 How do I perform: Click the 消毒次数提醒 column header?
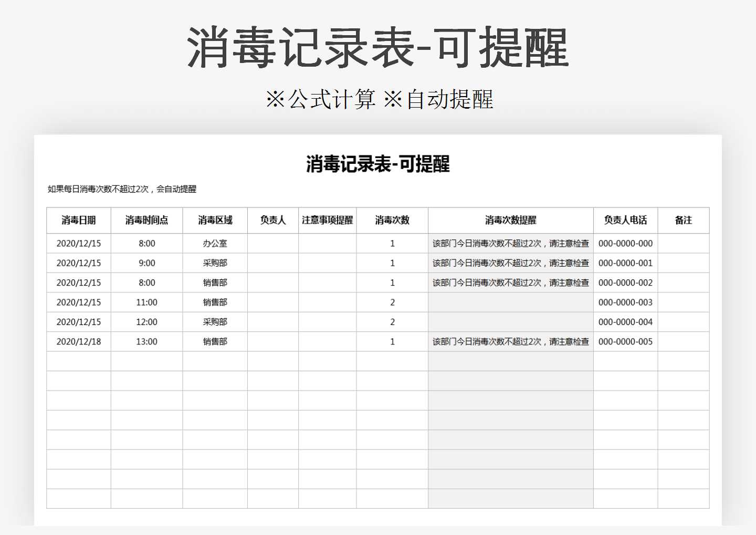(510, 220)
